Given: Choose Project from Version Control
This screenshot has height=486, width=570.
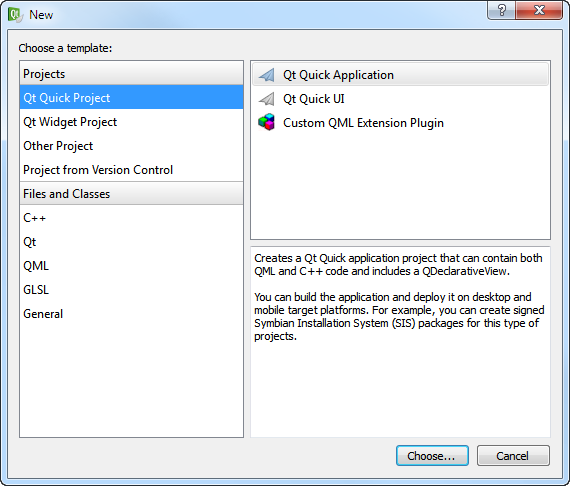Looking at the screenshot, I should coord(131,170).
